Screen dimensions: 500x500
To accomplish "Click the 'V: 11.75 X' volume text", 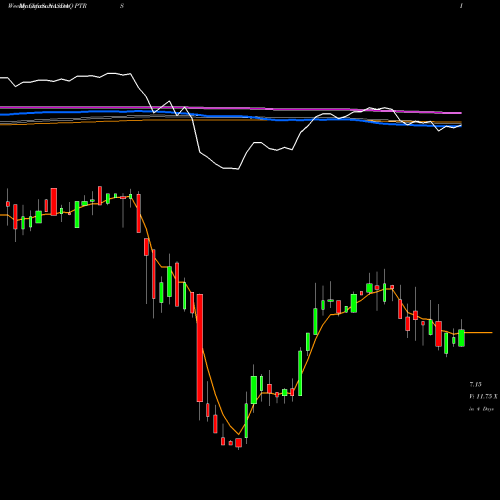I will pos(483,396).
